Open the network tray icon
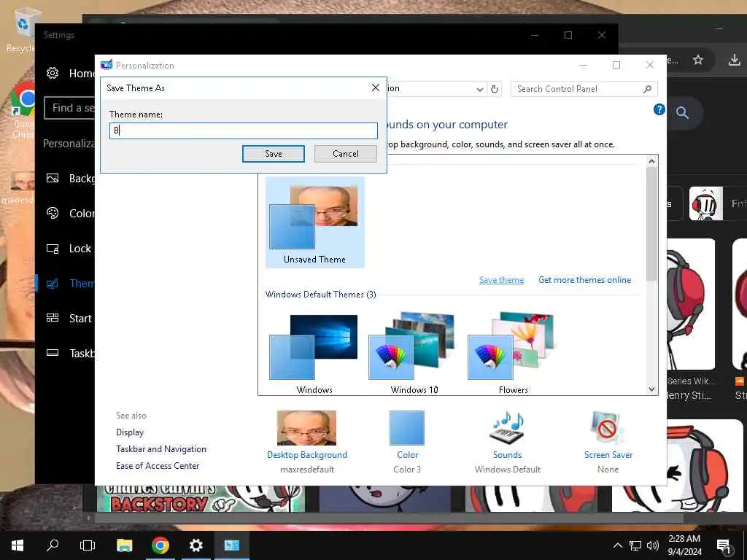 click(x=635, y=545)
